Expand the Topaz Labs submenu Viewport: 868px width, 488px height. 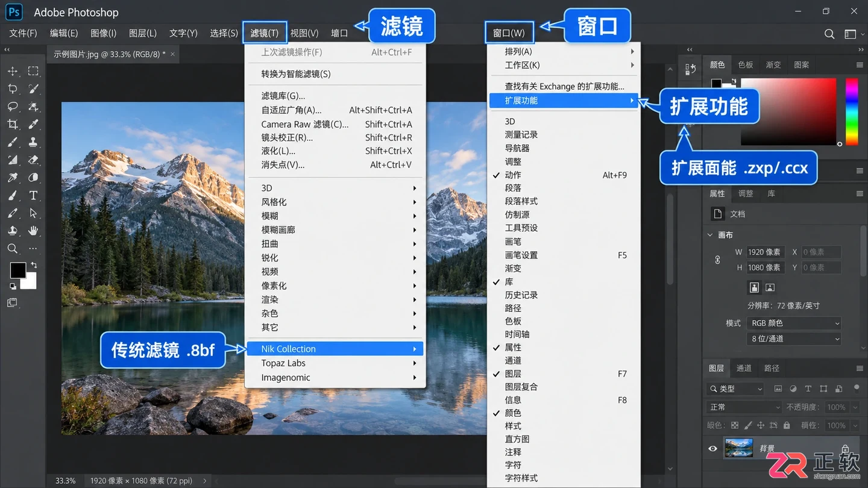point(335,363)
